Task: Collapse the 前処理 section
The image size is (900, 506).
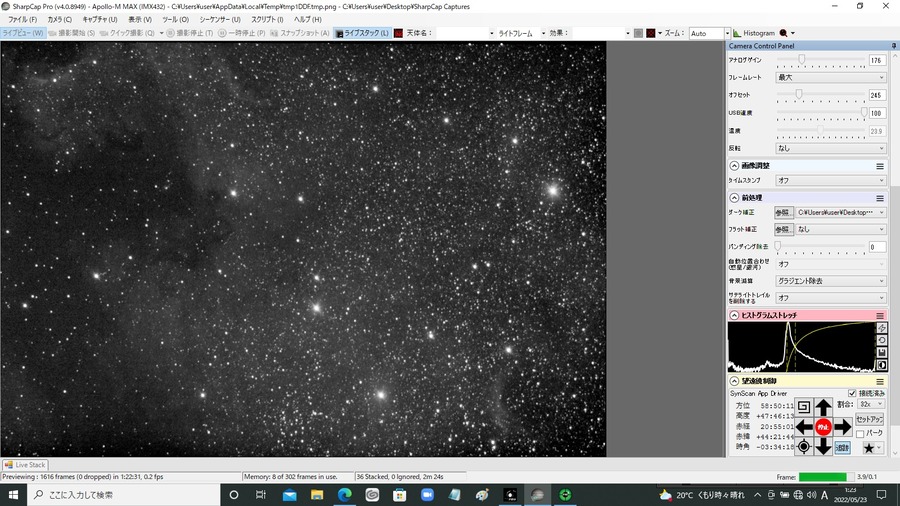Action: [734, 198]
